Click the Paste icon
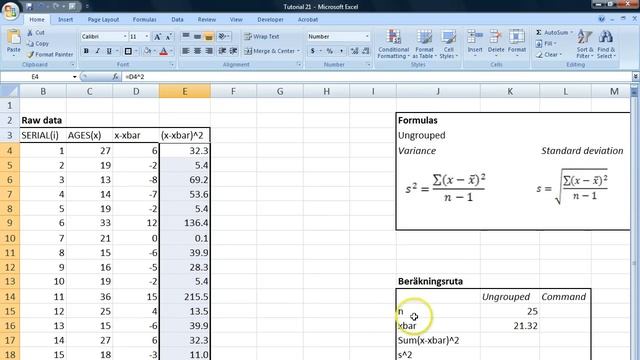This screenshot has height=360, width=640. click(x=13, y=38)
